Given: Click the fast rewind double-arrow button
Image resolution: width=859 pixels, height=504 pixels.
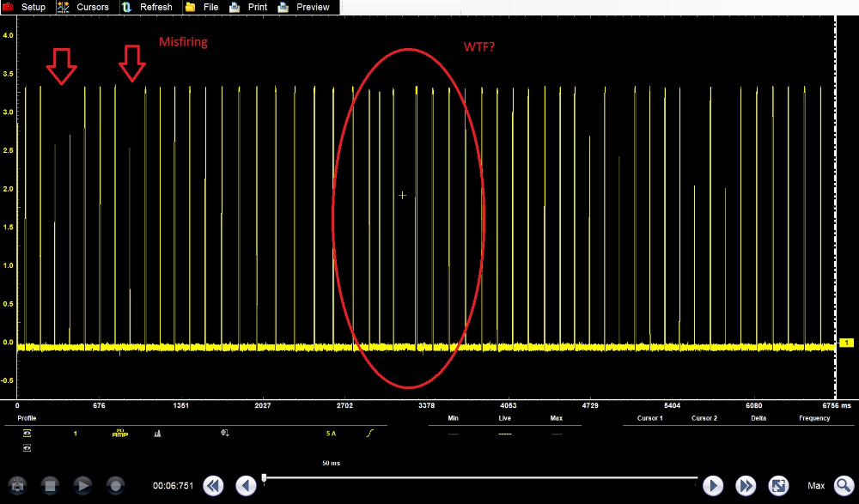Looking at the screenshot, I should click(213, 486).
